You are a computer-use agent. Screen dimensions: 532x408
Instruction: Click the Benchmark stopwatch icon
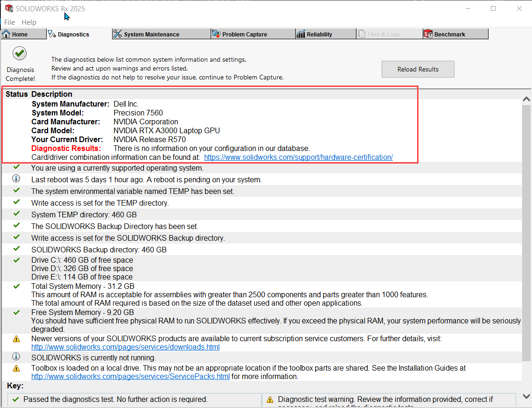pyautogui.click(x=428, y=34)
